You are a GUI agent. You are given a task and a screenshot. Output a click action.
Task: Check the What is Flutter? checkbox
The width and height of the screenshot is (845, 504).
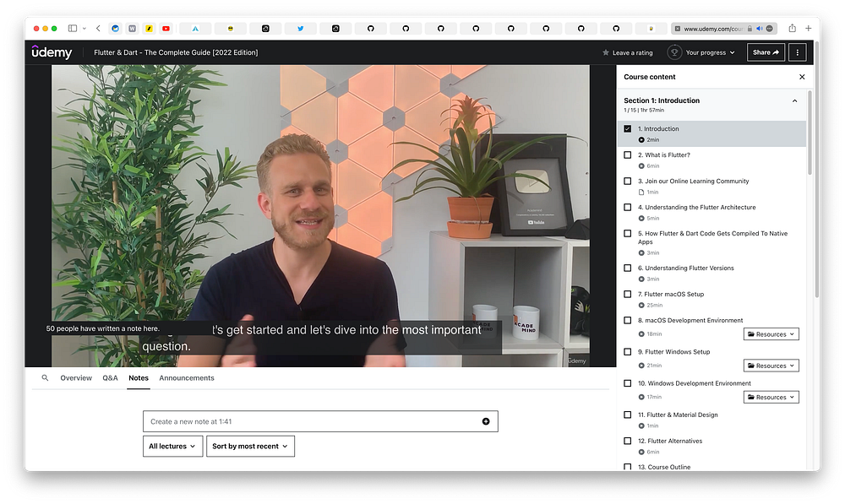[x=627, y=155]
